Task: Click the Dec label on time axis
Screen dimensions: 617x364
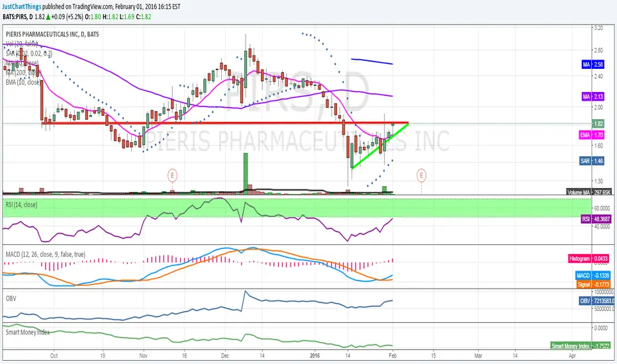Action: 225,355
